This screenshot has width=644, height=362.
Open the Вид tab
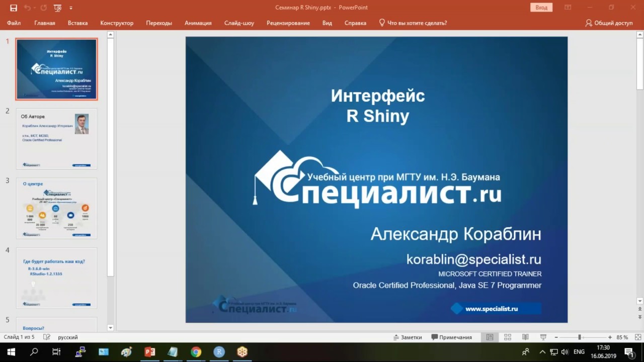(327, 23)
